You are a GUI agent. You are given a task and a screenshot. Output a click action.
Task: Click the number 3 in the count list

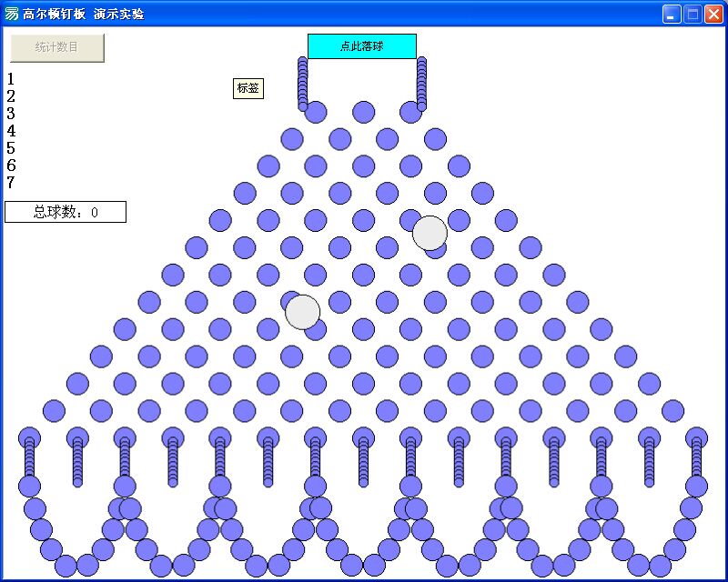[11, 114]
